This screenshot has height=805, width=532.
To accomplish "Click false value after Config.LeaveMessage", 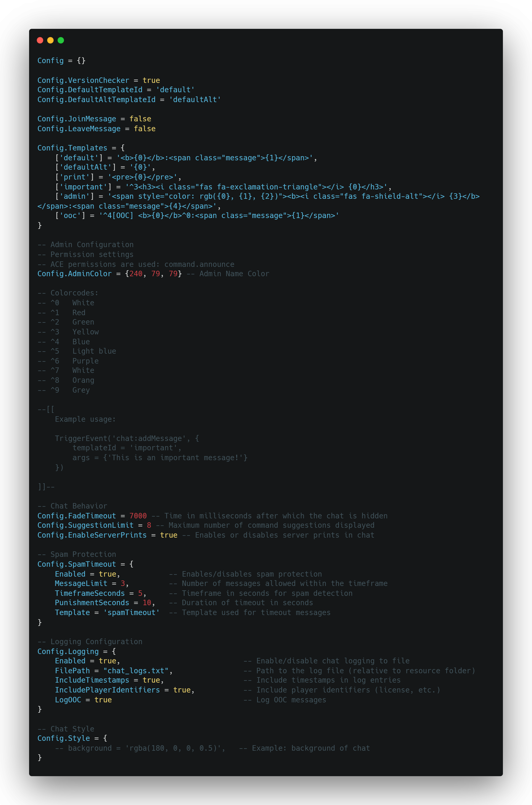I will 144,129.
